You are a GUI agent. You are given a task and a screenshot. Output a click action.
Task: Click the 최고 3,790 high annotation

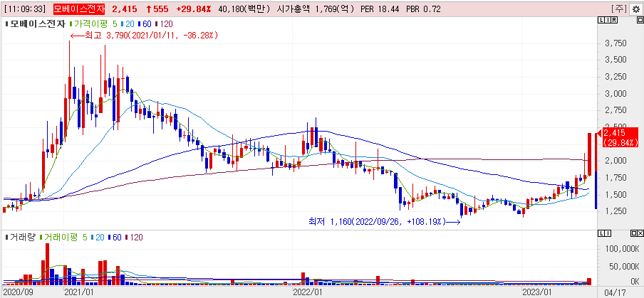(144, 36)
